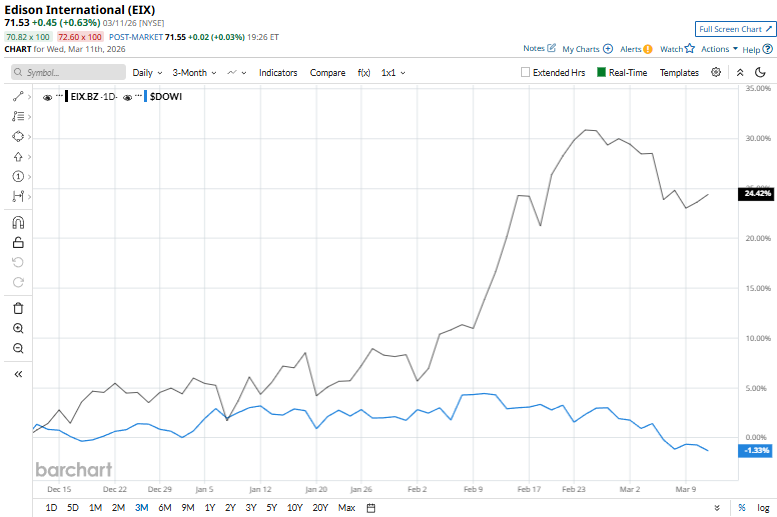Open the numbered annotation tool
Viewport: 777px width, 517px height.
pos(18,176)
